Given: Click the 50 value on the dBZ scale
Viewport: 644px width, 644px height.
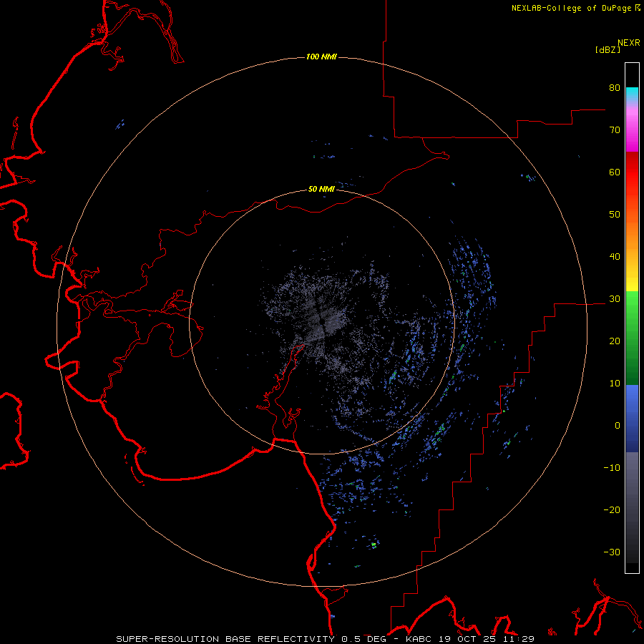Looking at the screenshot, I should pyautogui.click(x=615, y=215).
